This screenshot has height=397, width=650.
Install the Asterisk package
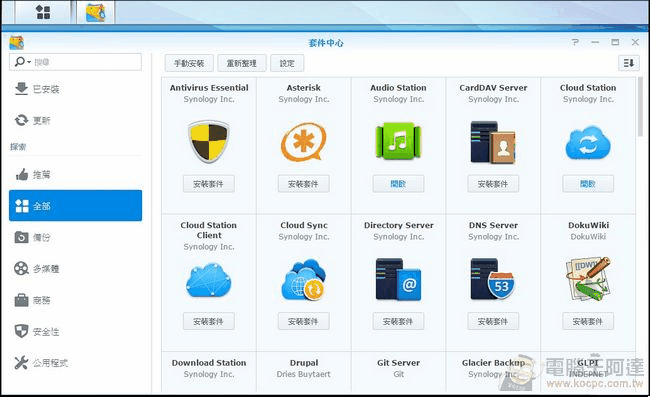tap(303, 184)
